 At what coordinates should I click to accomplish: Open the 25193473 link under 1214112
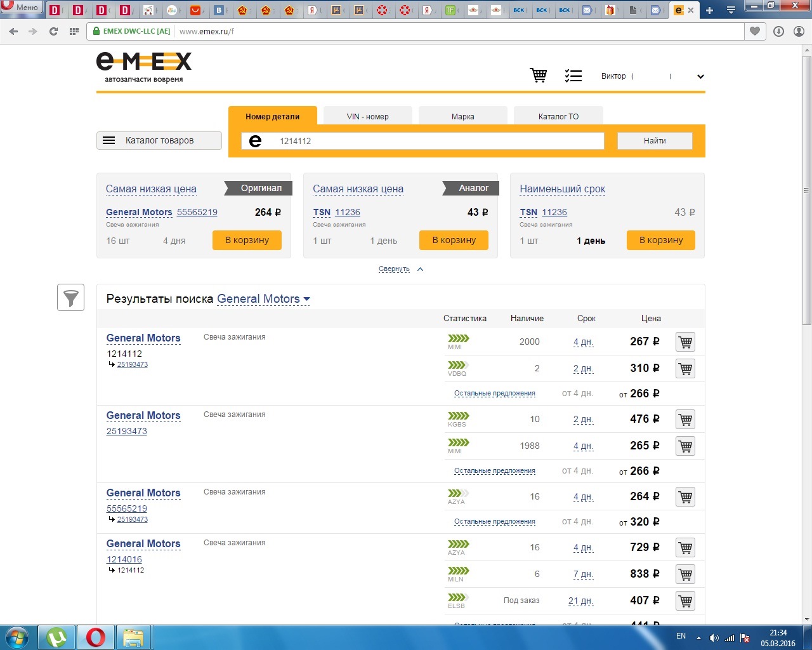click(x=133, y=364)
